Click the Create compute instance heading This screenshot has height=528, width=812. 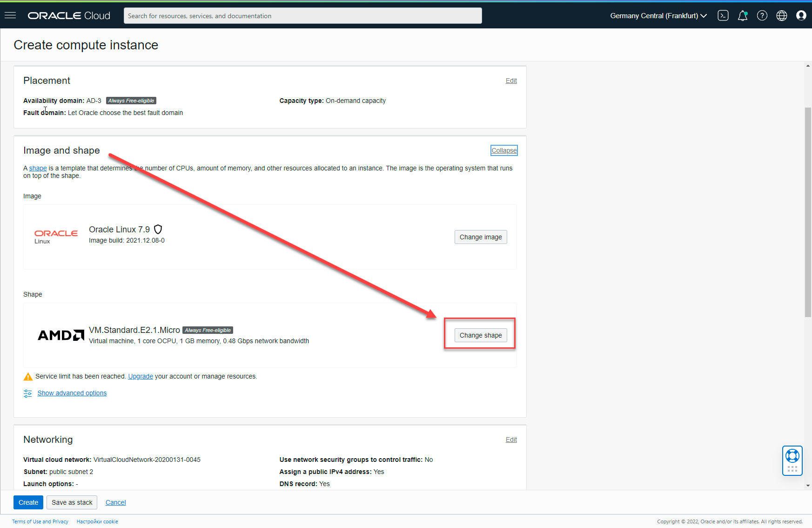coord(86,45)
